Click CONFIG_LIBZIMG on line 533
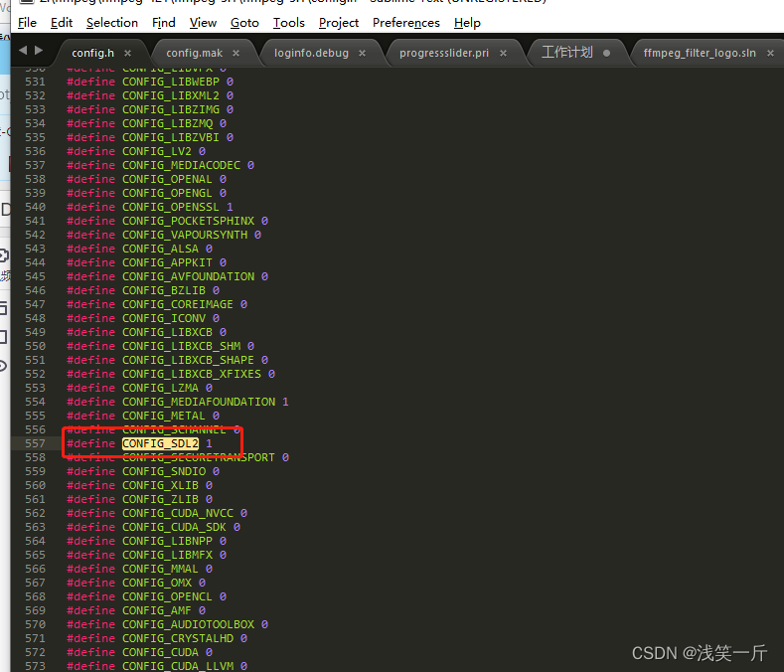This screenshot has height=672, width=784. (171, 109)
